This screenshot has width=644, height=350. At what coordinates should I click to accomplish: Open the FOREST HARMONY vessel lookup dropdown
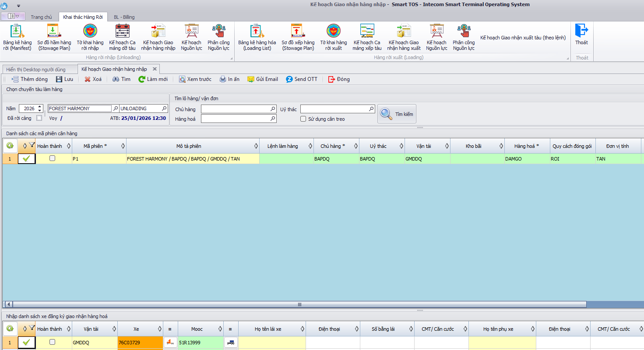116,108
